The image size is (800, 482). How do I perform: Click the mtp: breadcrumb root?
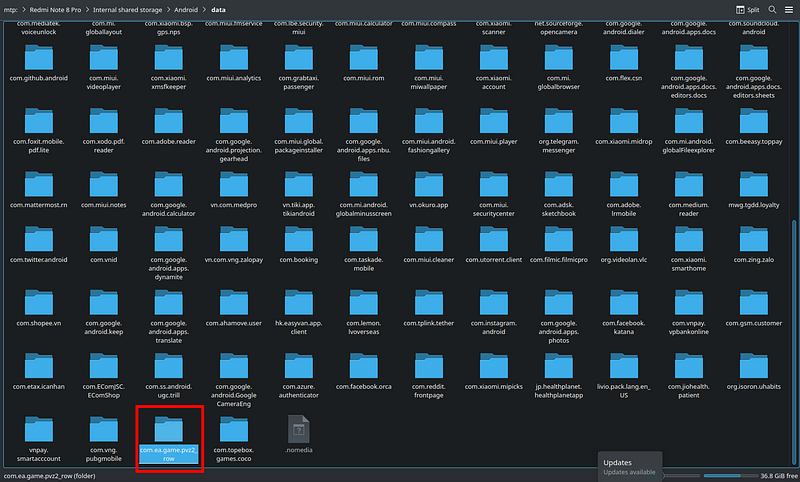[x=10, y=10]
